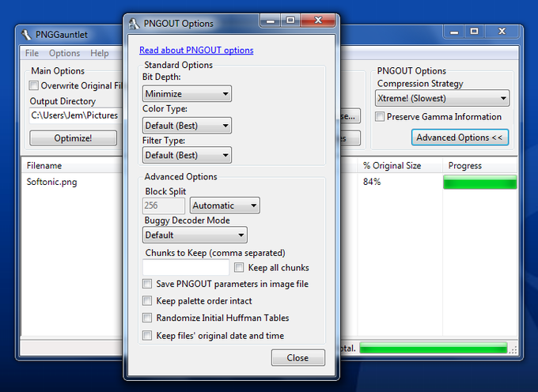Click the Output Directory path field
The width and height of the screenshot is (538, 392).
point(75,115)
